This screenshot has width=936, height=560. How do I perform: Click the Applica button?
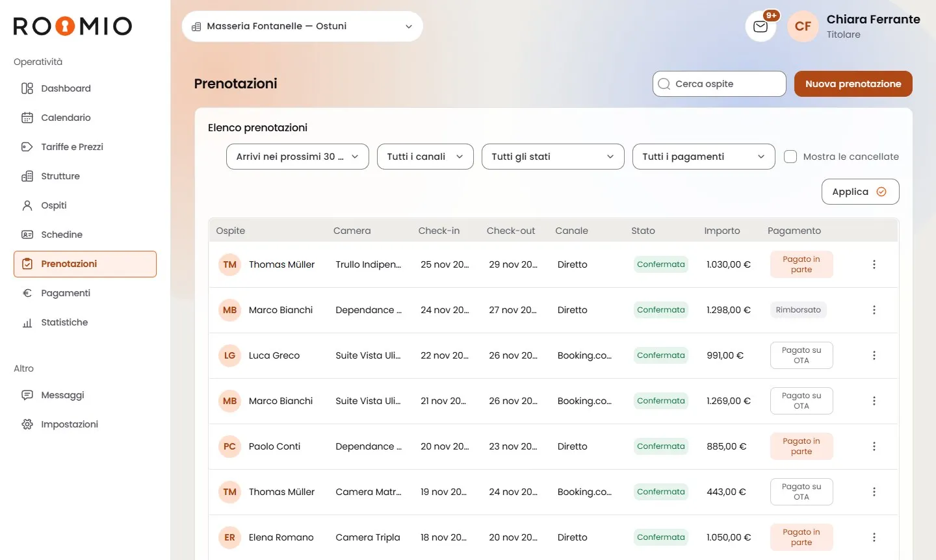click(861, 192)
